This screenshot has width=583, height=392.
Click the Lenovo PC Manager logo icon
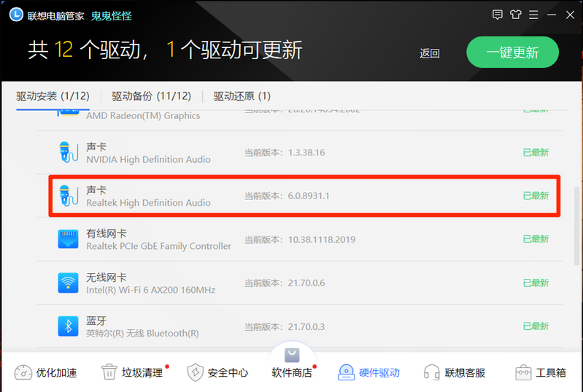16,15
